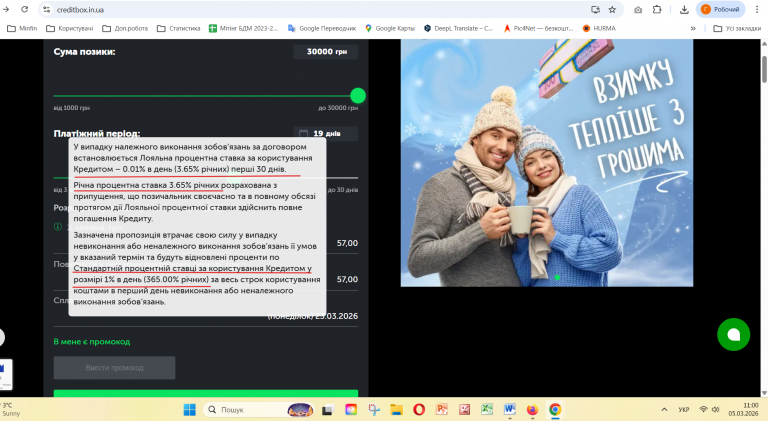Click the Ввести промокод field
768x421 pixels.
(114, 368)
